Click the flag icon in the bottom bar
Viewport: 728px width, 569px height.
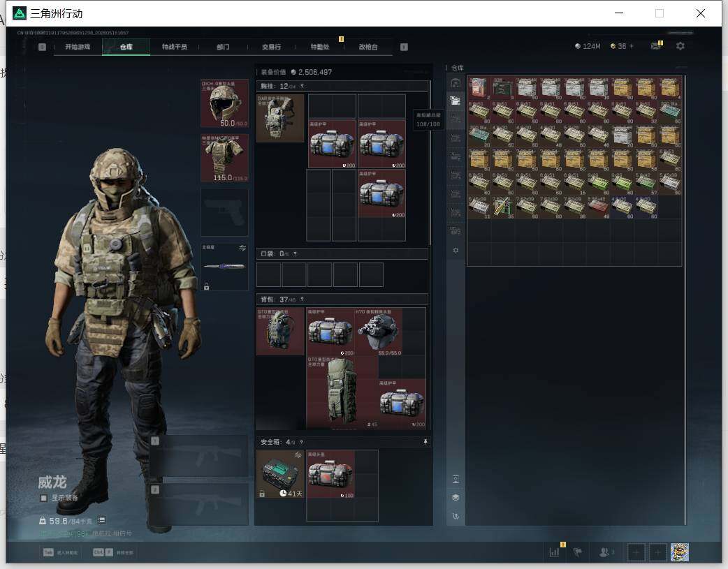(x=578, y=552)
